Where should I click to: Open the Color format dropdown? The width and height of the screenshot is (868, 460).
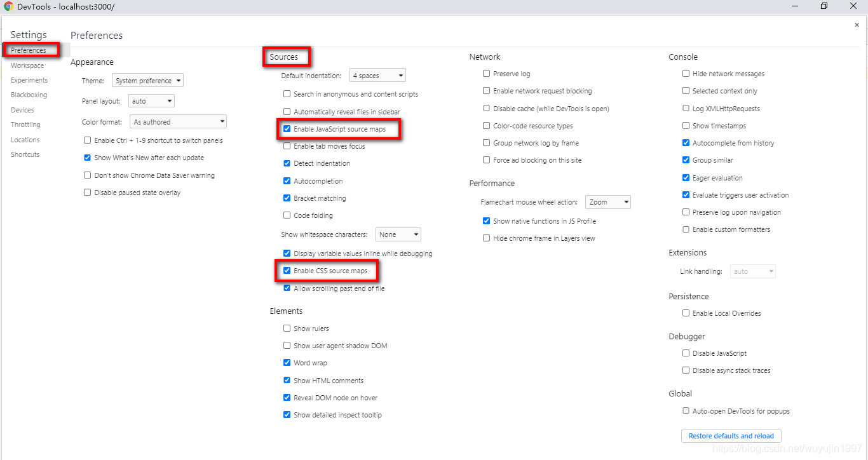pos(178,122)
